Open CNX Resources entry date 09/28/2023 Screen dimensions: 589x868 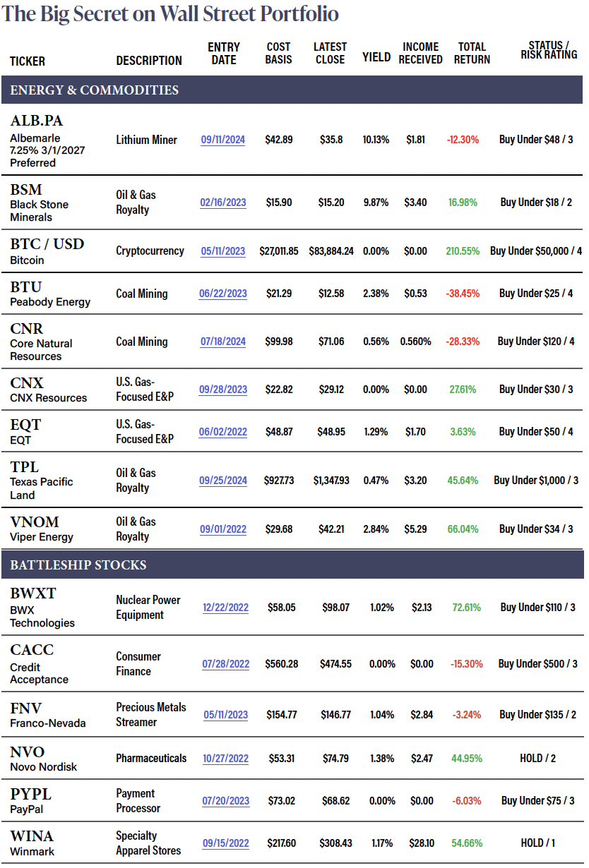point(223,390)
